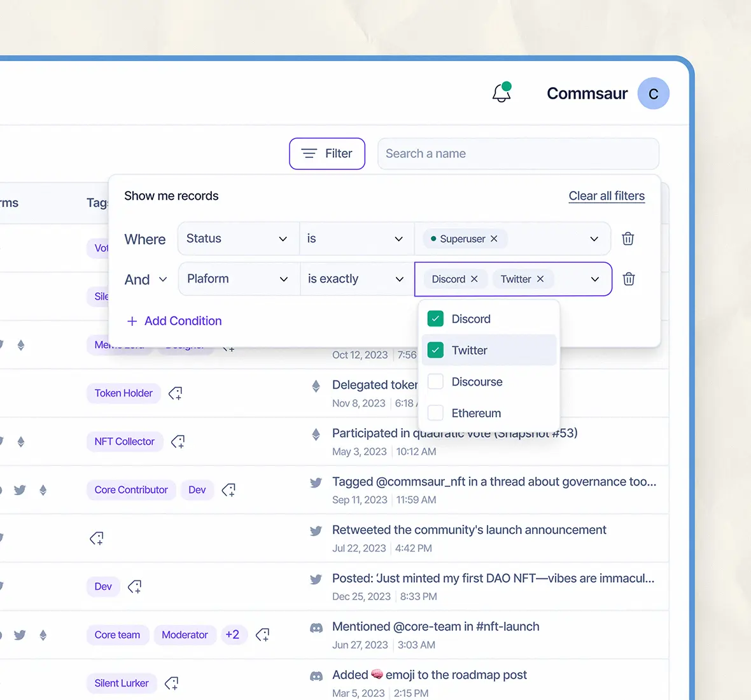Viewport: 751px width, 700px height.
Task: Show the +2 more tags
Action: click(x=233, y=635)
